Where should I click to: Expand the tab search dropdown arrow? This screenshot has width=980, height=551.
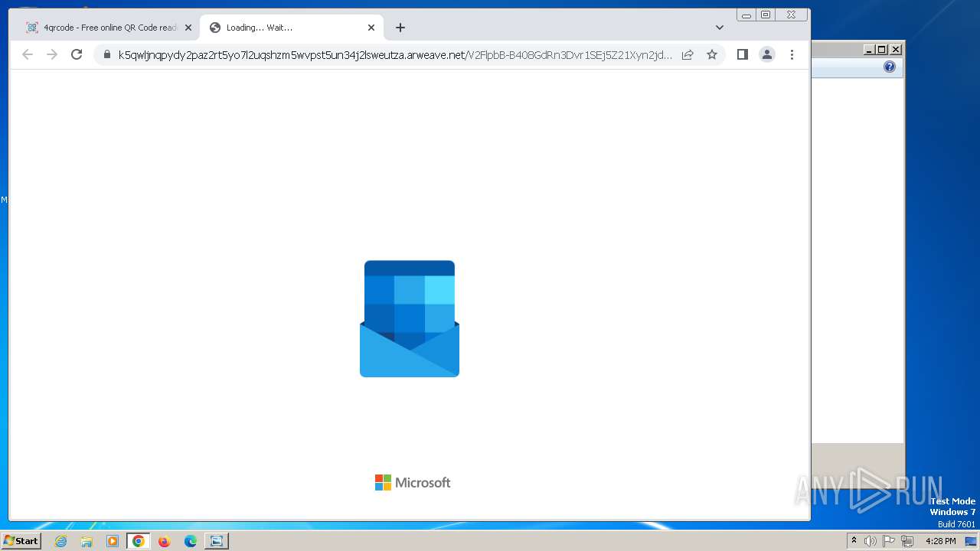pyautogui.click(x=720, y=28)
